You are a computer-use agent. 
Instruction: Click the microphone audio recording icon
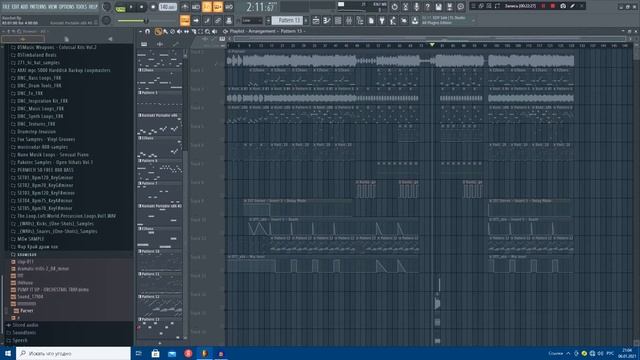coord(417,7)
